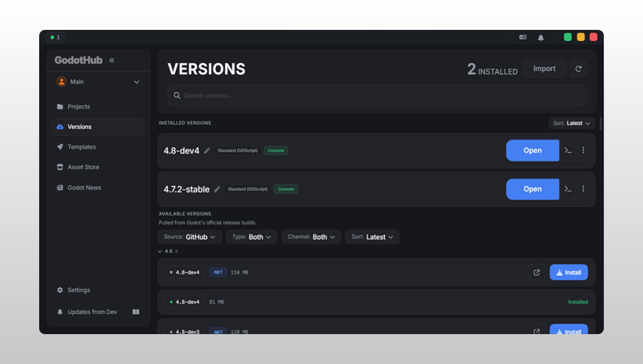643x364 pixels.
Task: Focus the Search versions input field
Action: pyautogui.click(x=377, y=95)
